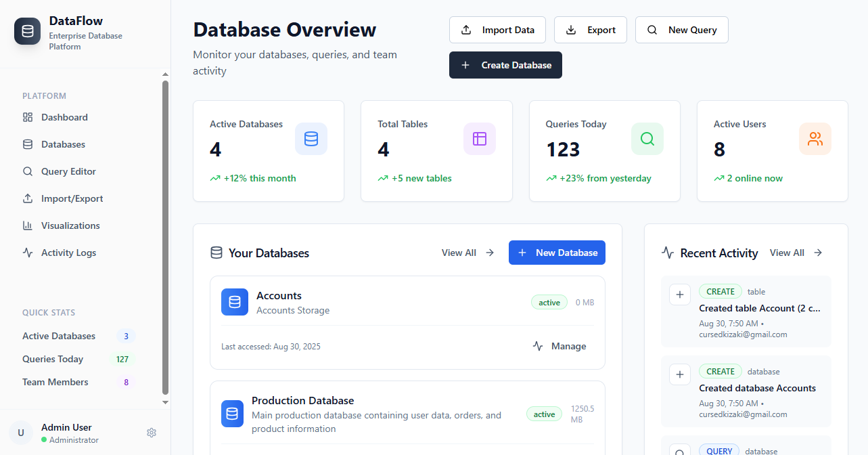Click the Active Databases quick stat
868x455 pixels.
point(79,336)
